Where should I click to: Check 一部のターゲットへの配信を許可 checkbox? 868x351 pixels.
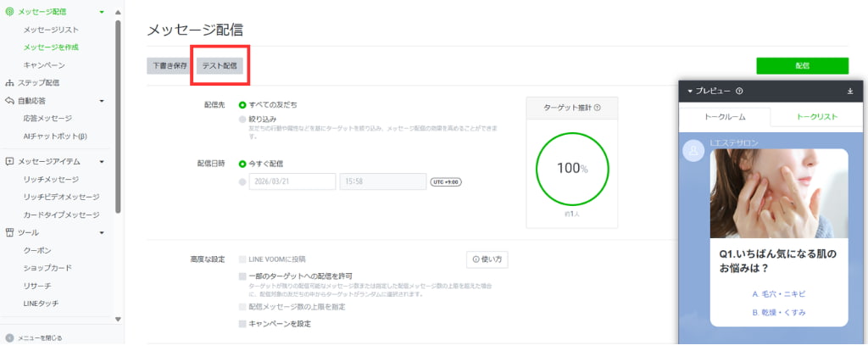pos(242,276)
